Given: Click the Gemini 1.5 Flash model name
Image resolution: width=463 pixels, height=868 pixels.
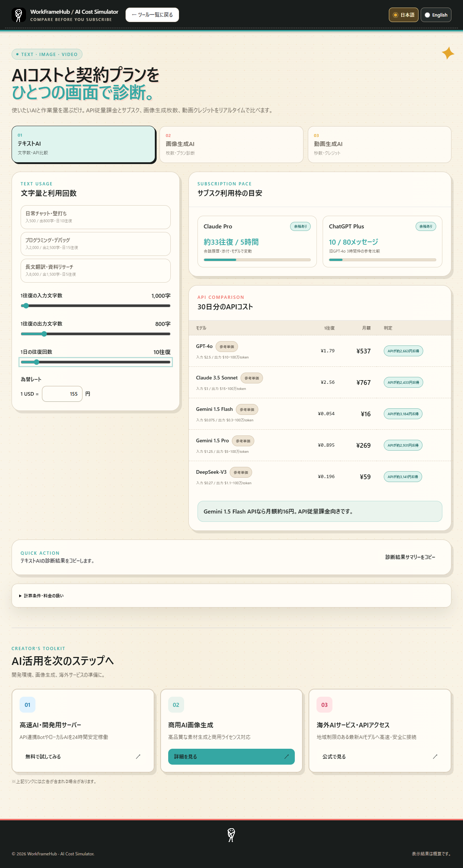Looking at the screenshot, I should point(214,409).
